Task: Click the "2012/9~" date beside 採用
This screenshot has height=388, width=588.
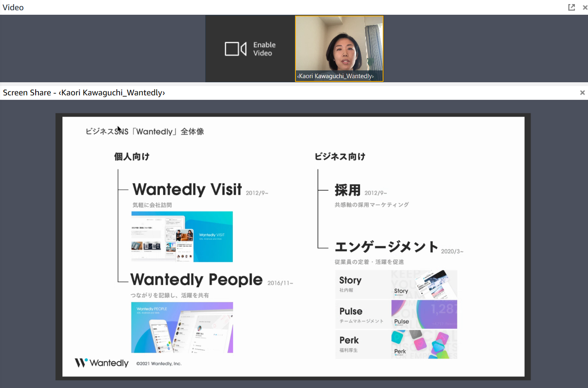Action: pos(376,193)
